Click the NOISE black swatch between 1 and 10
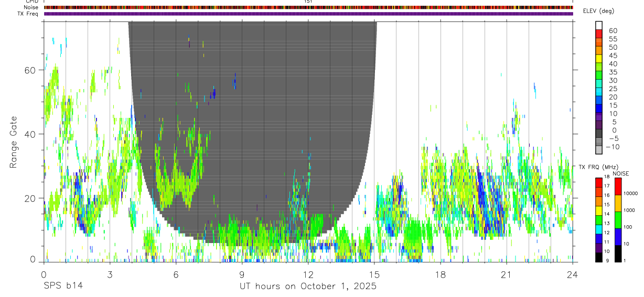 pos(618,254)
